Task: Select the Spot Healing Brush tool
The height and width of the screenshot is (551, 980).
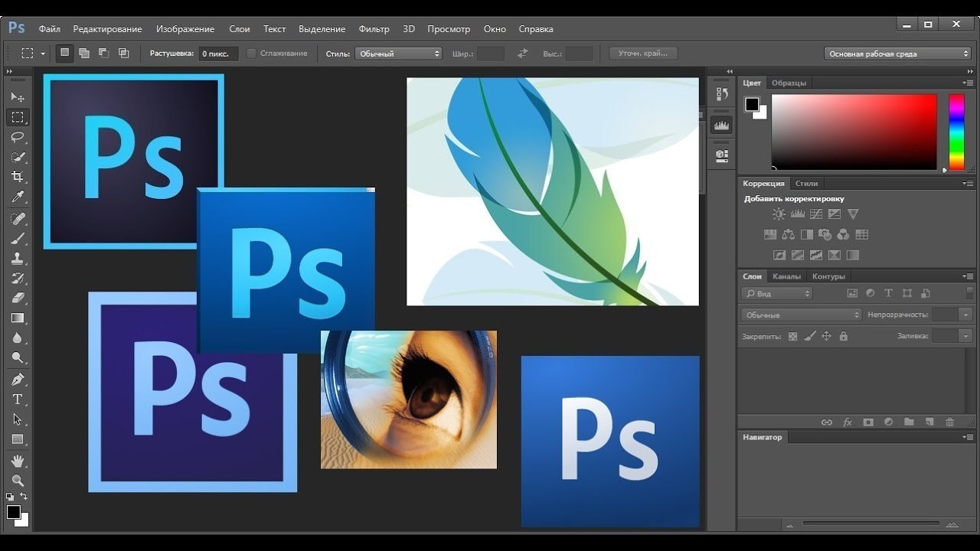Action: (x=17, y=219)
